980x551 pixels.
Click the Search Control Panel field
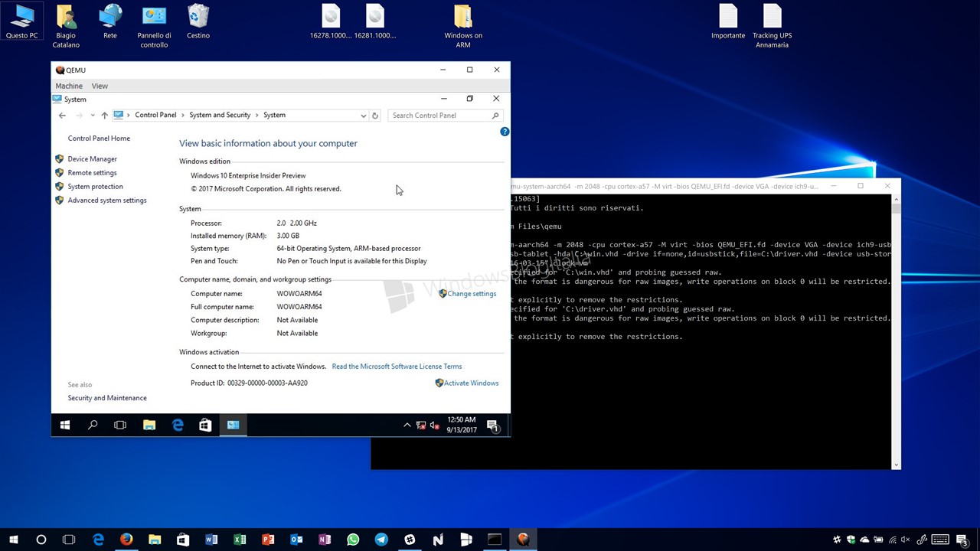coord(445,116)
